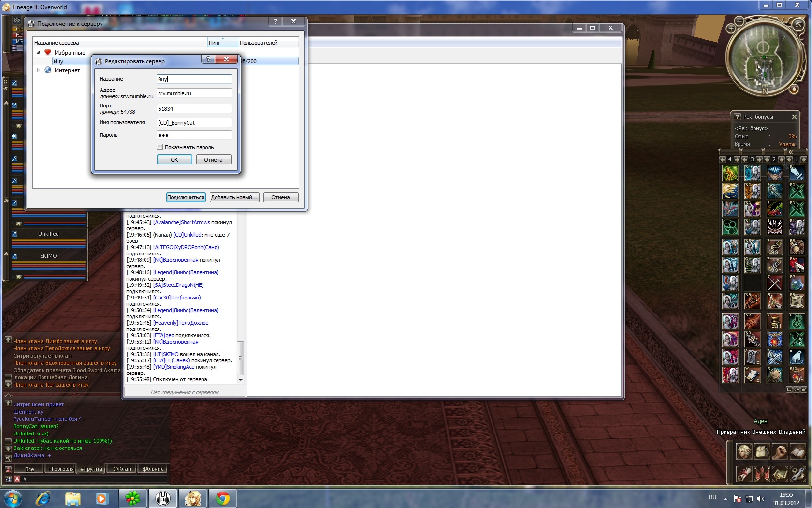The width and height of the screenshot is (812, 508).
Task: Click [UT]SKIMO link in Mumble log
Action: (x=166, y=354)
